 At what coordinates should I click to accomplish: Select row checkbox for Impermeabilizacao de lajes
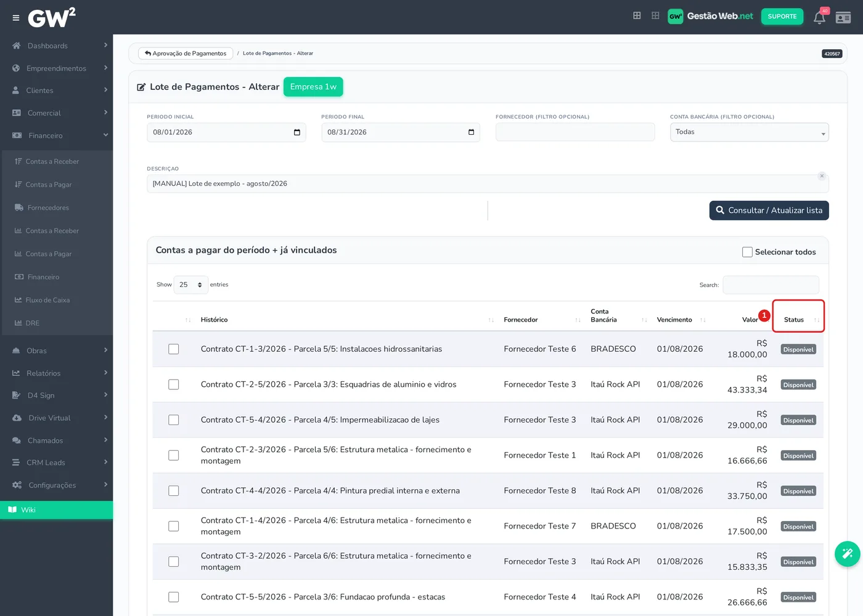pyautogui.click(x=174, y=420)
